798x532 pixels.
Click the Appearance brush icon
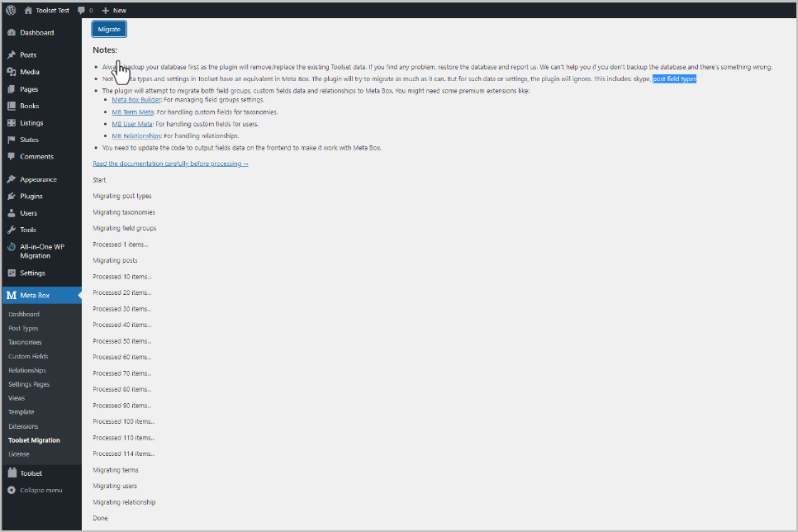[12, 179]
